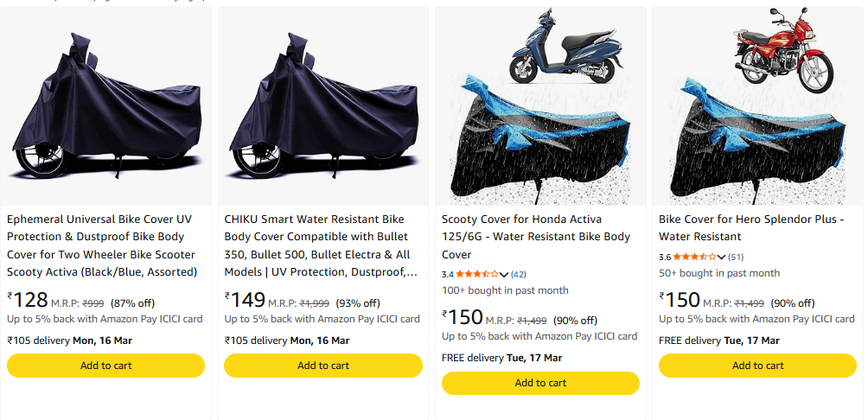Click the 3.4 star rating icons
Screen dimensions: 868x420
(x=477, y=274)
